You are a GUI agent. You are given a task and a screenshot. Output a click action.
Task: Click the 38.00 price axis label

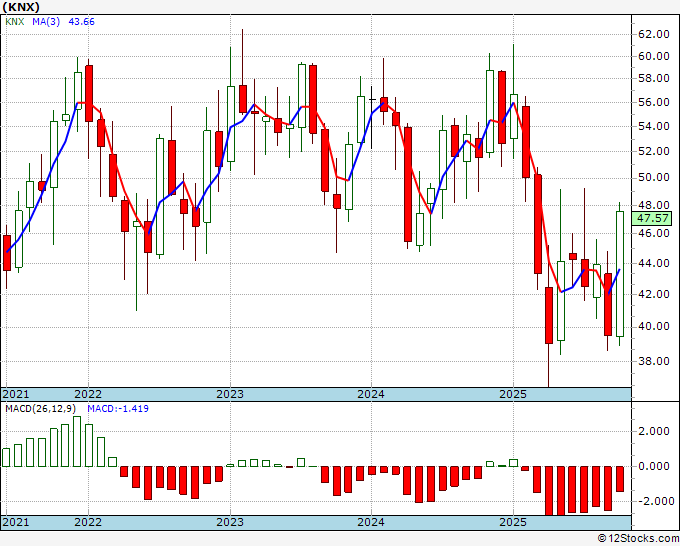[654, 361]
